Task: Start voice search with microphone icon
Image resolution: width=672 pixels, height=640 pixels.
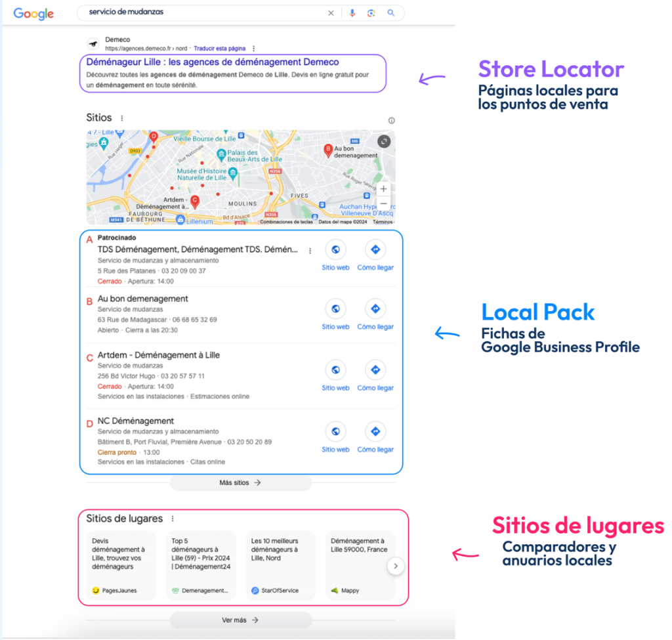Action: (352, 13)
